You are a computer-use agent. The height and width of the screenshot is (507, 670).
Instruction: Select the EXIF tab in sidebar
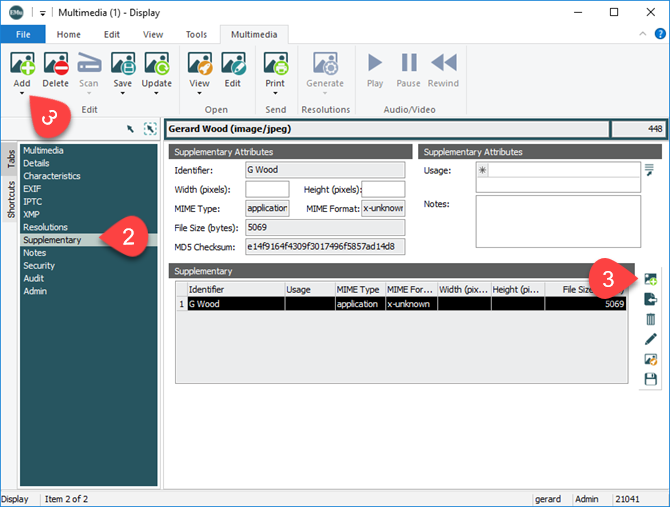pyautogui.click(x=35, y=189)
